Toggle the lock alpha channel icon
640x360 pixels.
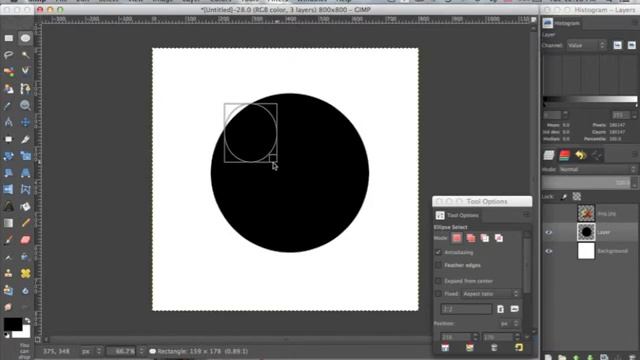[576, 197]
